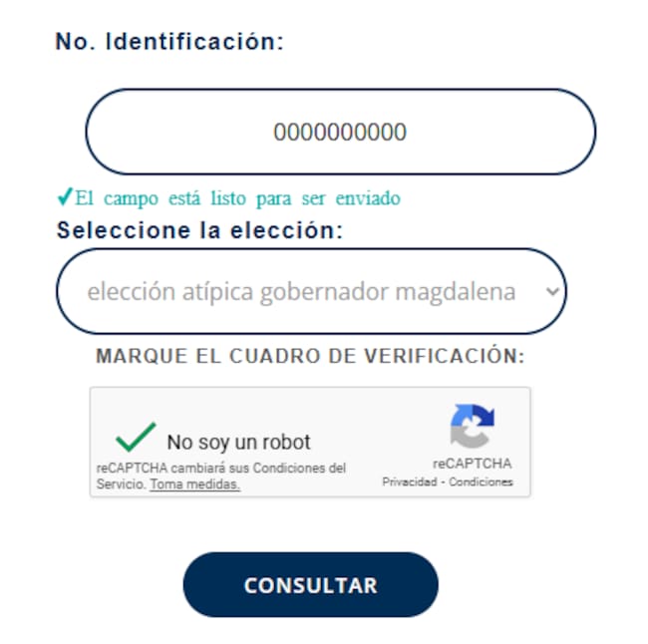Click the reCAPTCHA logo icon
The width and height of the screenshot is (648, 644).
472,427
